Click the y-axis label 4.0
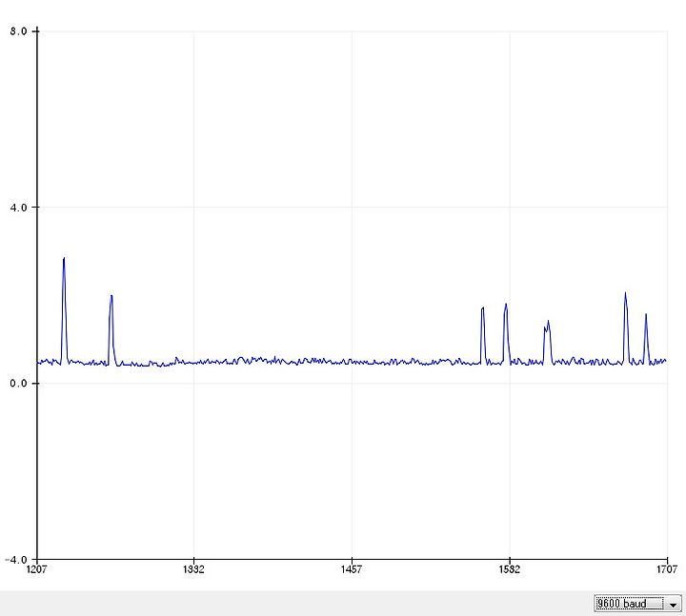Viewport: 686px width, 616px height. coord(18,208)
